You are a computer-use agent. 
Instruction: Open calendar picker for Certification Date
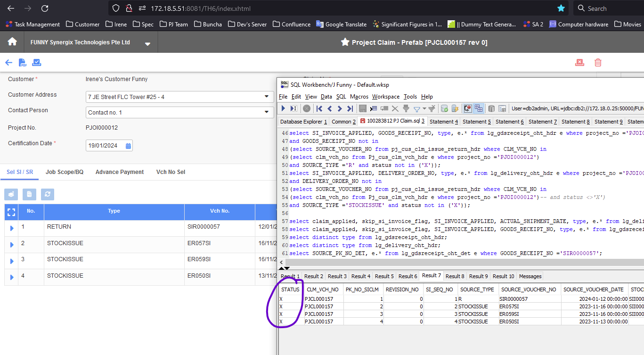pyautogui.click(x=128, y=146)
